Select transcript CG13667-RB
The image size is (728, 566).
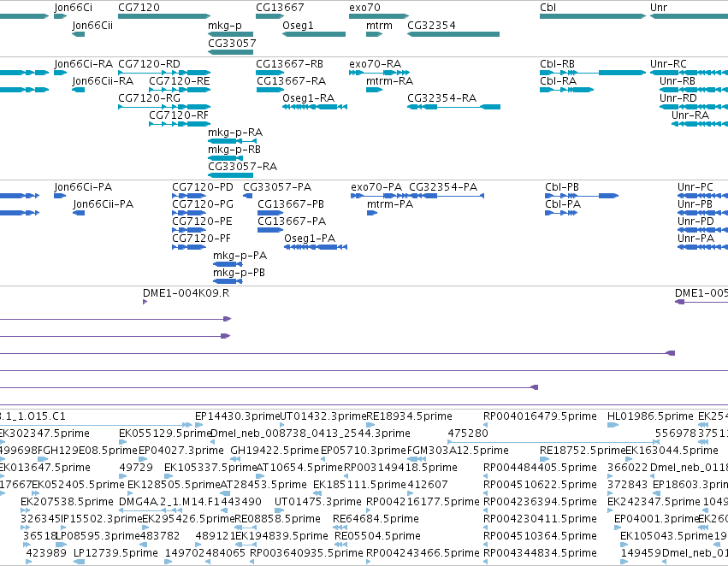pyautogui.click(x=289, y=63)
